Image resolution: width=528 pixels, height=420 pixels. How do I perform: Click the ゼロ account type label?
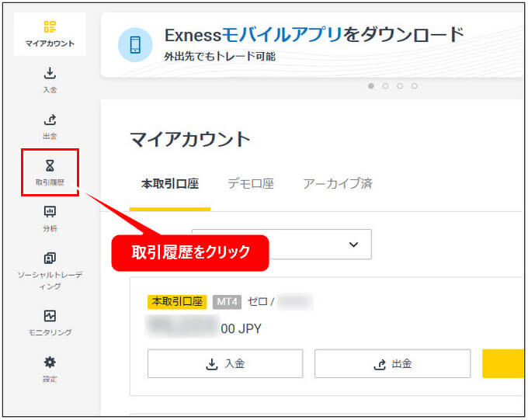coord(258,302)
